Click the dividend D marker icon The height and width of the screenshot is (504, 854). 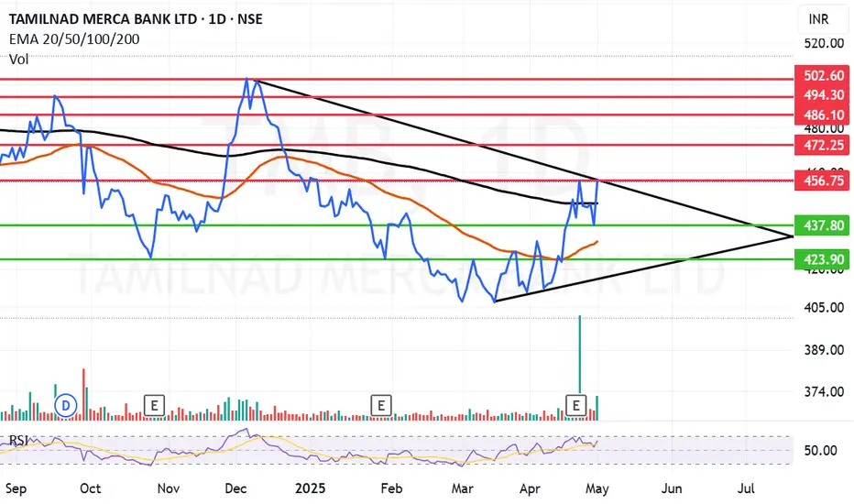pyautogui.click(x=66, y=406)
